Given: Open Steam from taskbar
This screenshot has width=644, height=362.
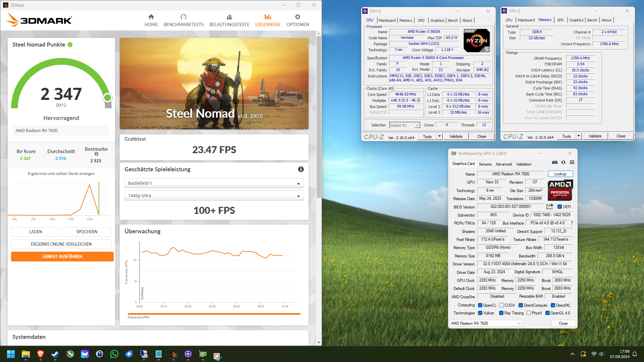Looking at the screenshot, I should tap(55, 354).
